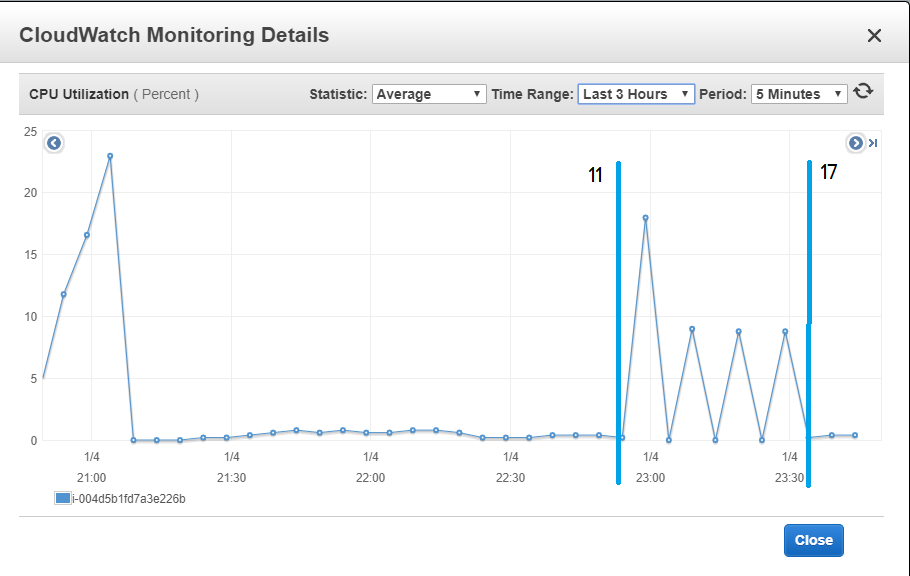Click the Period dropdown arrow
The width and height of the screenshot is (910, 576).
(x=840, y=93)
